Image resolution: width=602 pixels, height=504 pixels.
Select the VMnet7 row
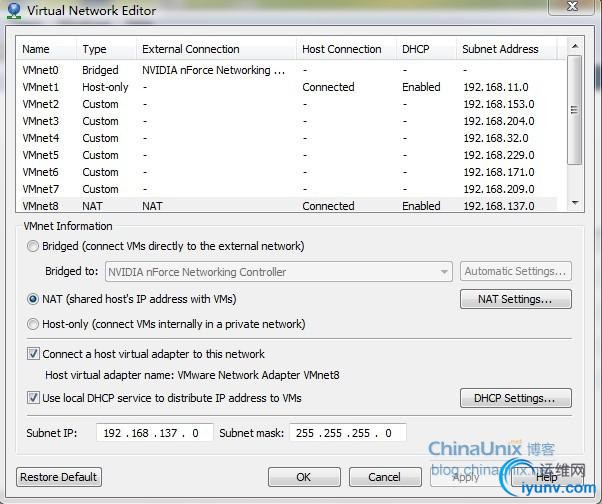pyautogui.click(x=286, y=189)
